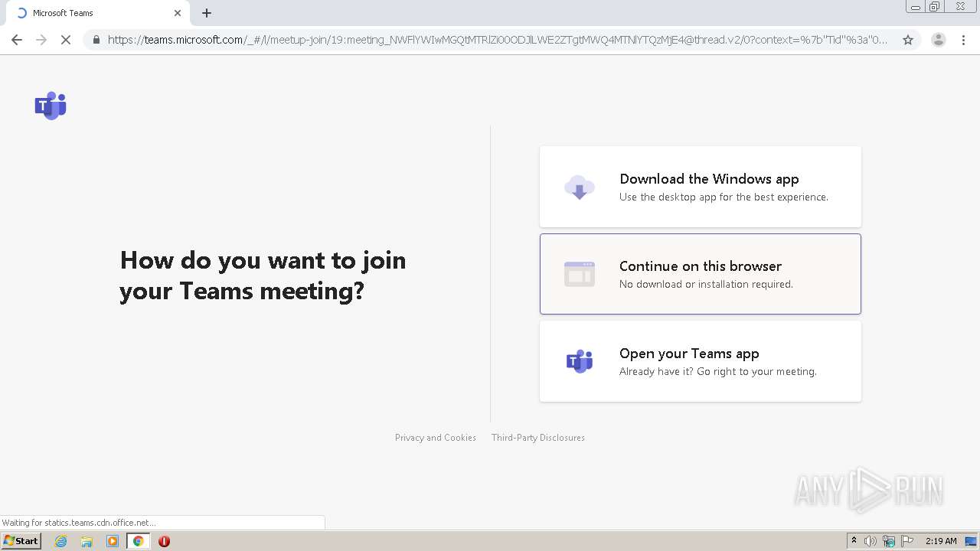Click the Microsoft Teams logo on the page

[x=51, y=106]
